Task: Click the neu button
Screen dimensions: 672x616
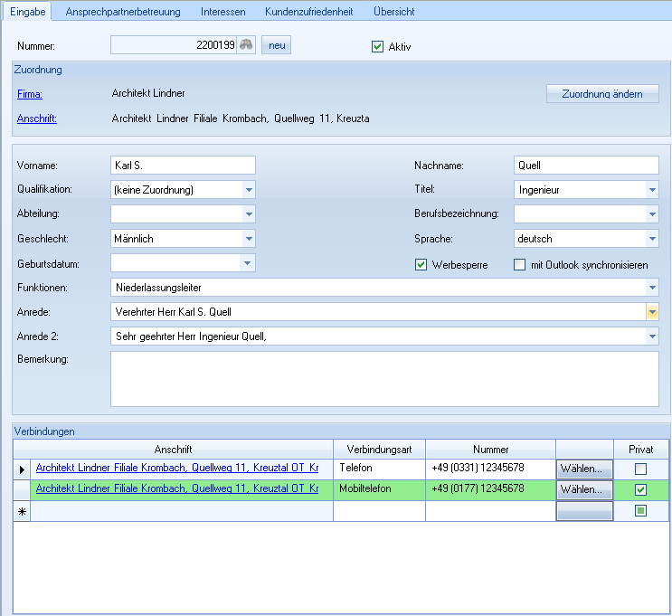Action: 277,46
